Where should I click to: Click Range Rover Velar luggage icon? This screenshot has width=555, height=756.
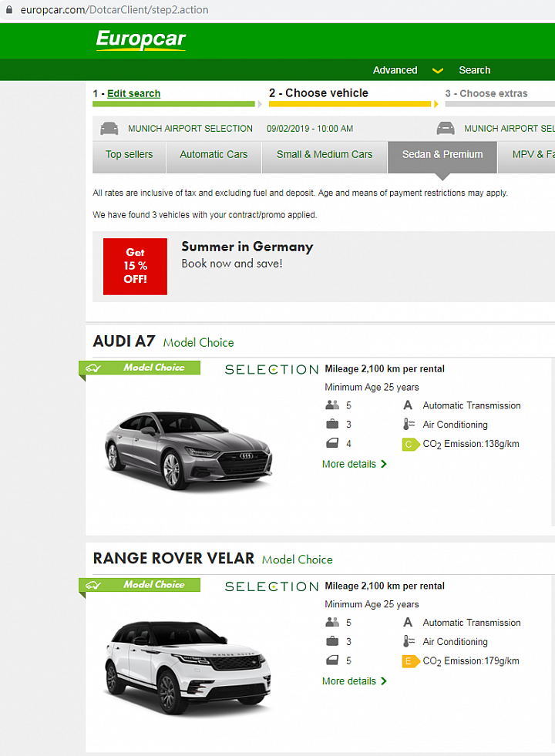pyautogui.click(x=332, y=641)
